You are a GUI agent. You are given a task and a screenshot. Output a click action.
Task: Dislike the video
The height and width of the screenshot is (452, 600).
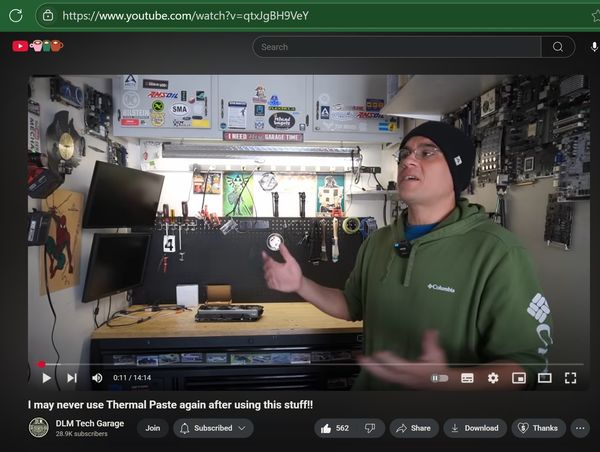(369, 428)
